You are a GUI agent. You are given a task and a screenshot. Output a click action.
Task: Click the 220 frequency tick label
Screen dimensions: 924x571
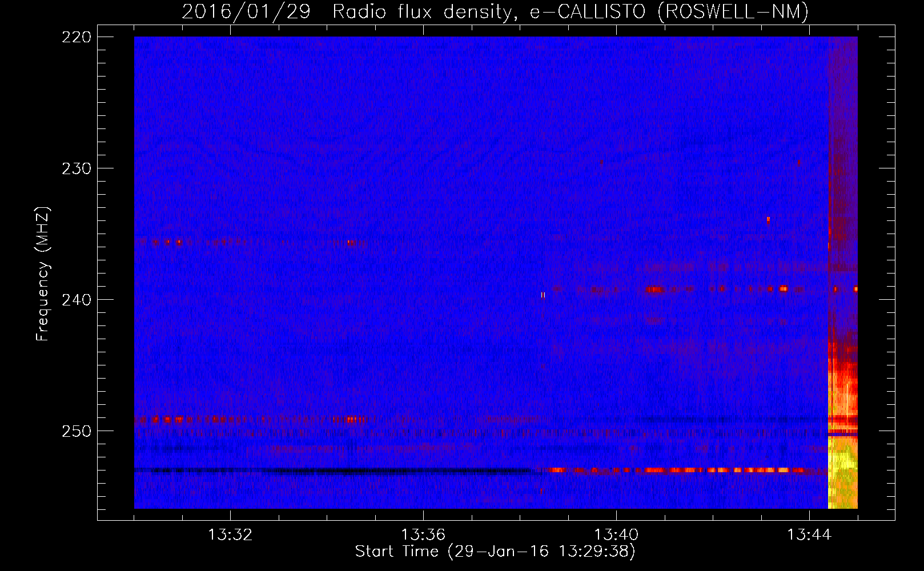coord(77,37)
